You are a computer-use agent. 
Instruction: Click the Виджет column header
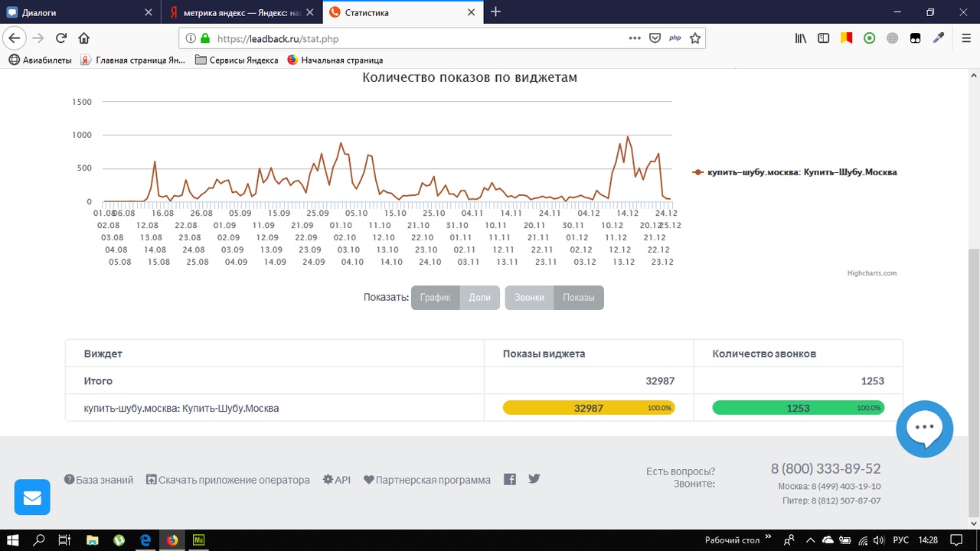click(103, 354)
